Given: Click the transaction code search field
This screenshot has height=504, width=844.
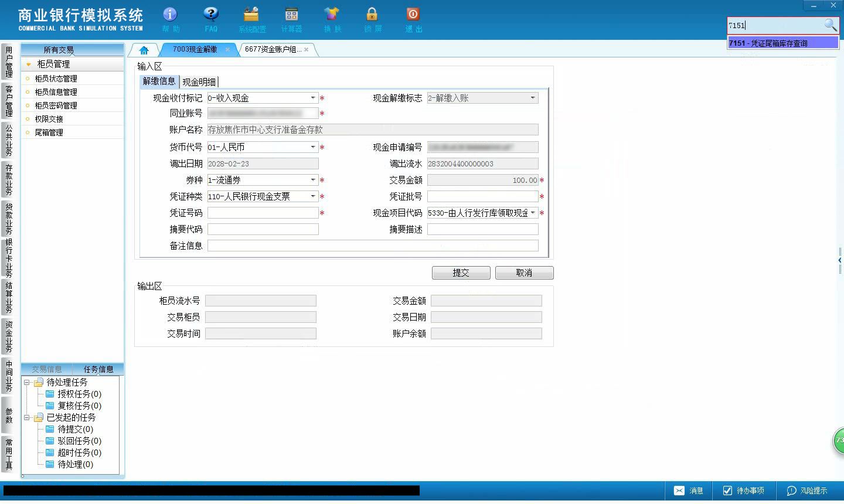Looking at the screenshot, I should click(x=775, y=25).
